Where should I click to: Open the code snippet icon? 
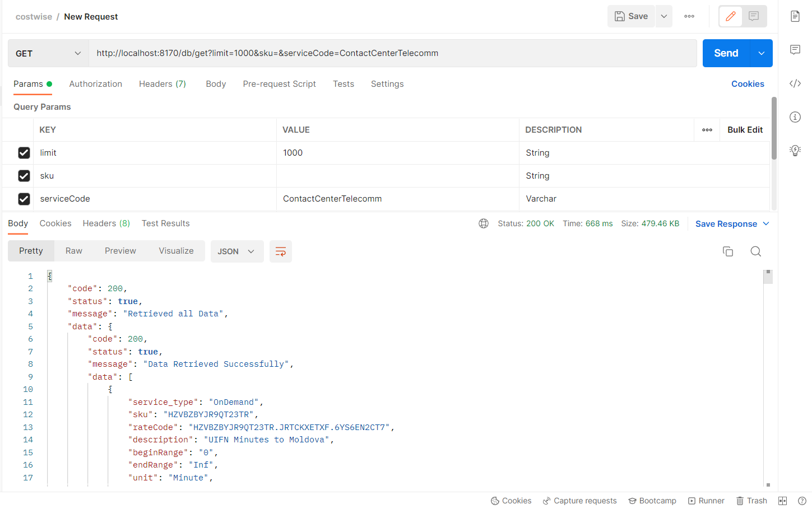795,83
